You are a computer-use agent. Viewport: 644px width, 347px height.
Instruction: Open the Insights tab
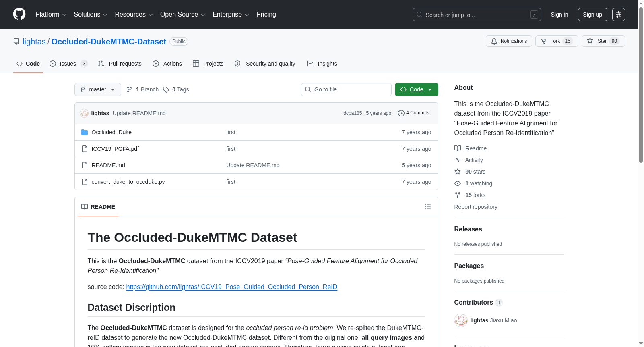tap(322, 64)
